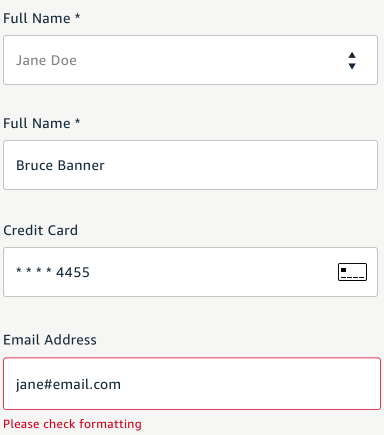Click the Email Address label
384x435 pixels.
tap(50, 340)
